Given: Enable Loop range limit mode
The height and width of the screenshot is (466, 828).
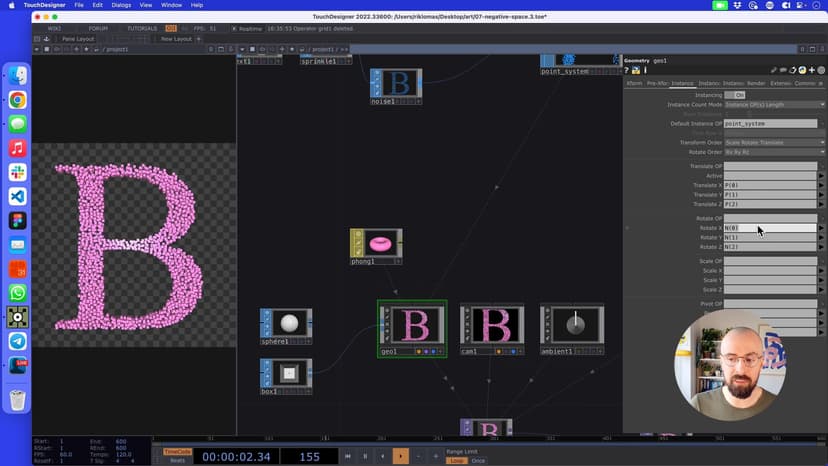Looking at the screenshot, I should [x=456, y=460].
